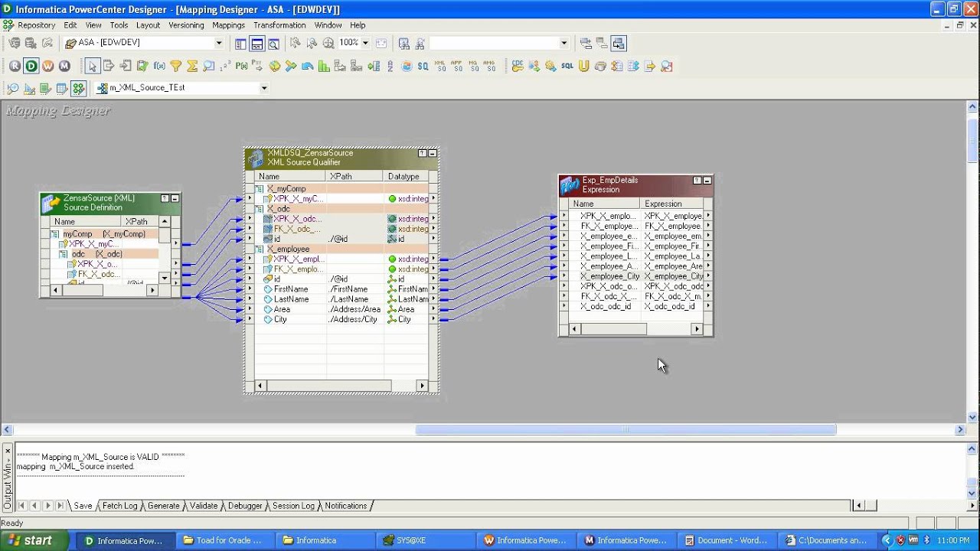The width and height of the screenshot is (980, 551).
Task: Select X_employee_City port in Exp_EmpDetails
Action: tap(609, 276)
